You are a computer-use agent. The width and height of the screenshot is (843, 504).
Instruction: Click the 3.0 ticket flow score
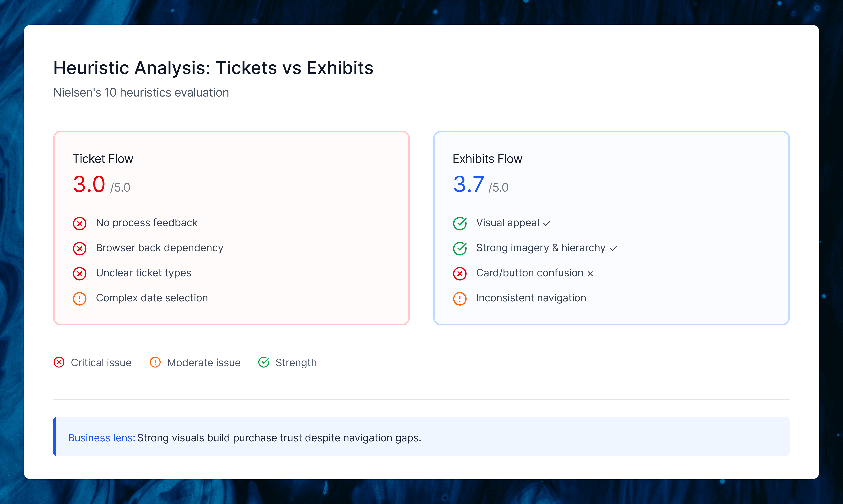[x=89, y=184]
